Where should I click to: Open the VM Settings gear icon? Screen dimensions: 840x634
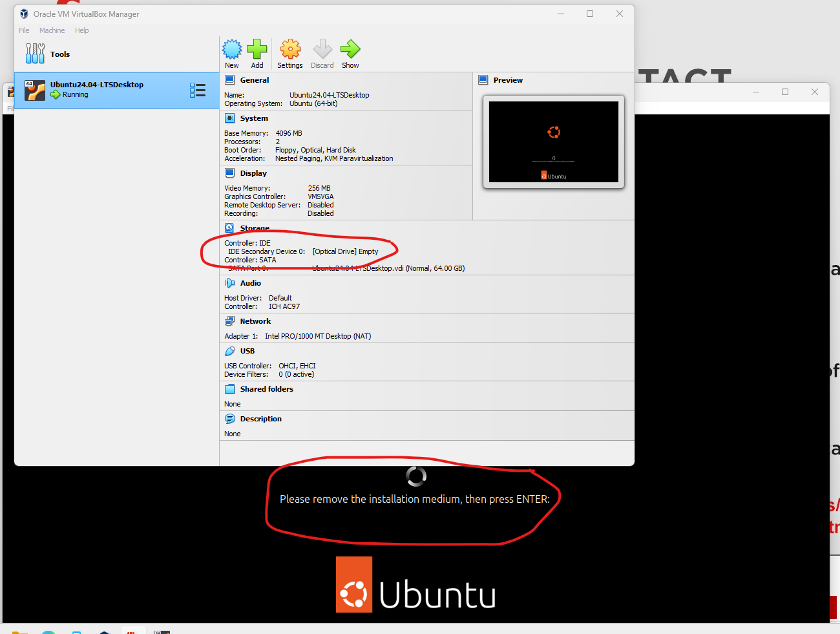click(290, 50)
